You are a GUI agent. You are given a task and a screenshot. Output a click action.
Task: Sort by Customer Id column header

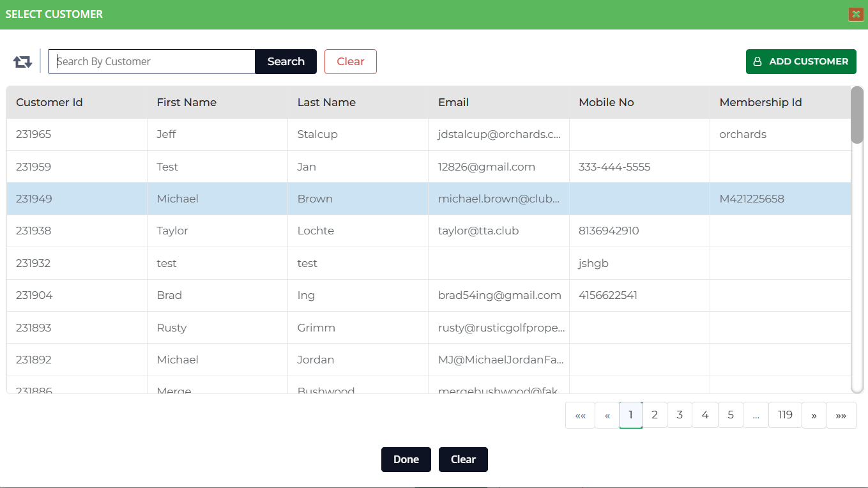(x=49, y=102)
